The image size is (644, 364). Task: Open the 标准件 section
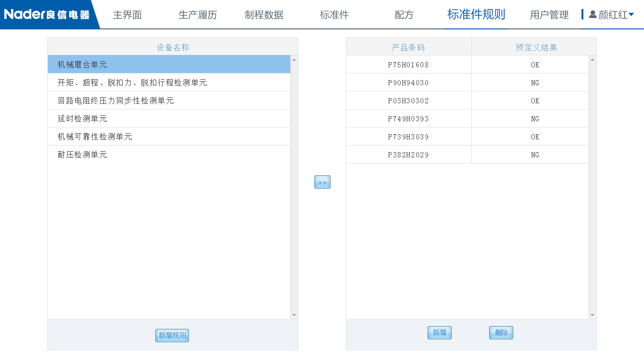click(x=334, y=15)
